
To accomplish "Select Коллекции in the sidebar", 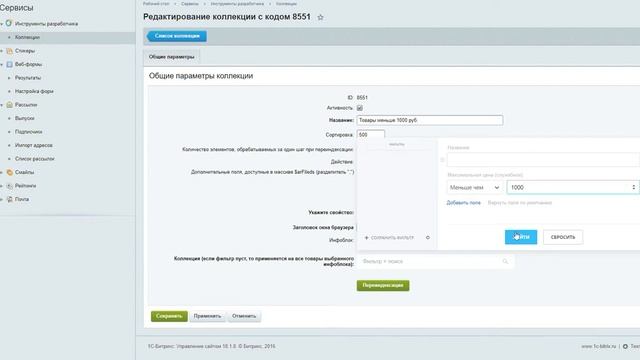I will click(x=27, y=37).
